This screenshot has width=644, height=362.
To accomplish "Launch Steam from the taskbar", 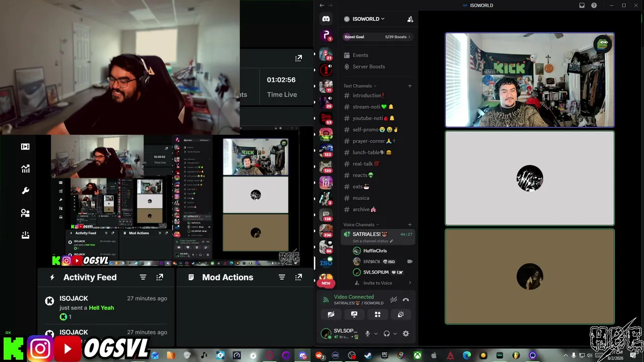I will click(x=368, y=355).
